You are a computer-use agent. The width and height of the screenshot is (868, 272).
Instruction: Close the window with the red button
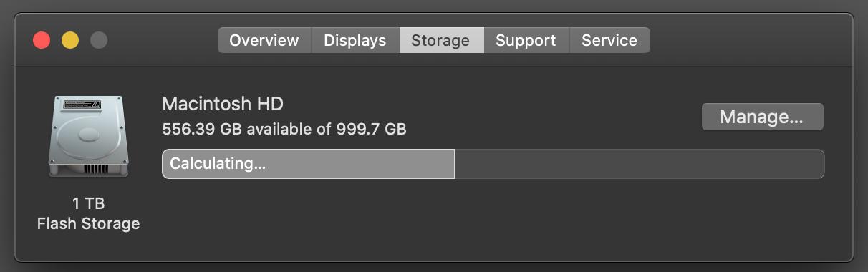point(42,40)
